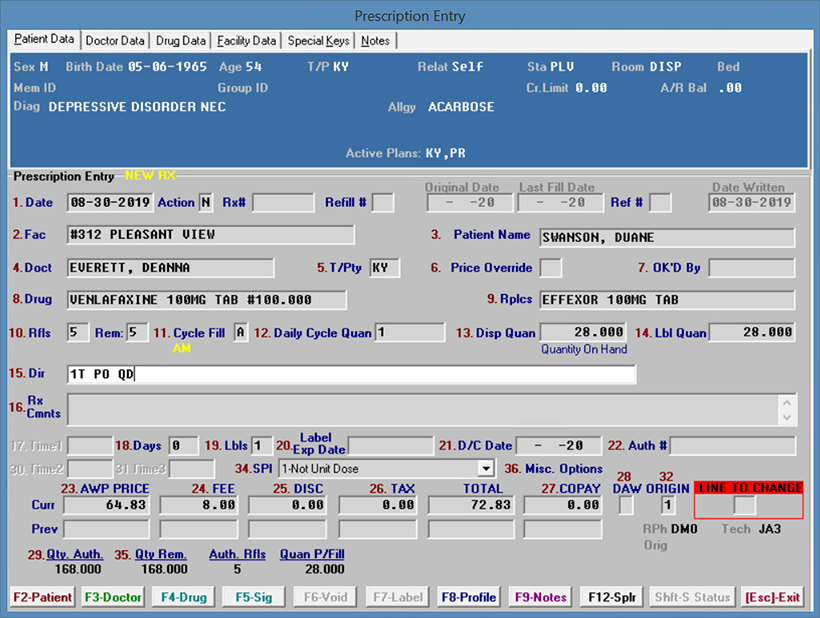Image resolution: width=820 pixels, height=618 pixels.
Task: Click the DAW checkbox field
Action: [x=626, y=506]
